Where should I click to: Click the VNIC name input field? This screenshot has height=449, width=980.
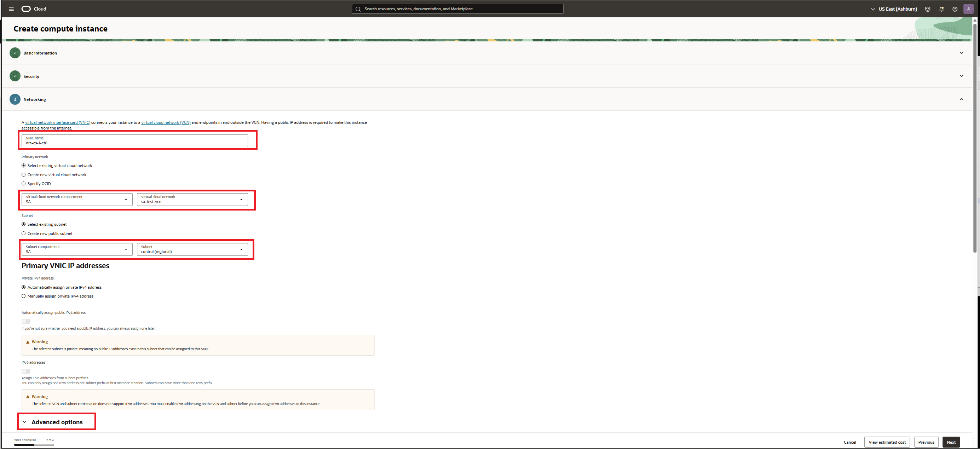click(134, 141)
